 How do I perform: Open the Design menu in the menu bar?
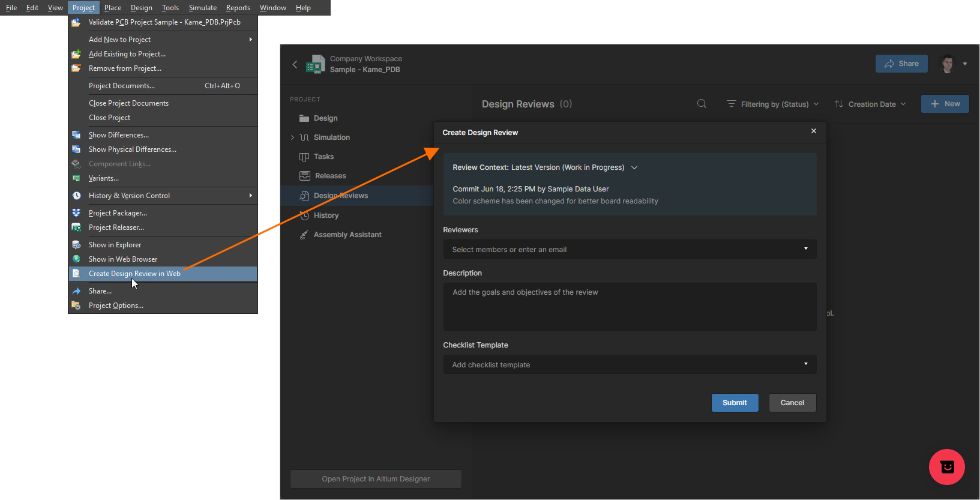(142, 8)
